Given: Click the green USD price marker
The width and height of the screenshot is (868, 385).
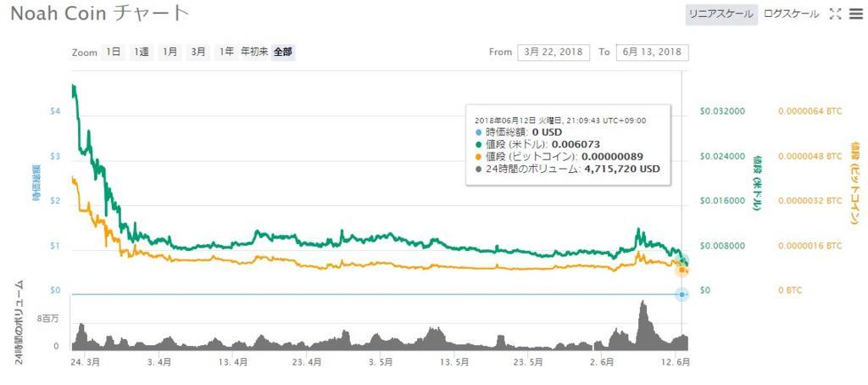Looking at the screenshot, I should pyautogui.click(x=684, y=261).
